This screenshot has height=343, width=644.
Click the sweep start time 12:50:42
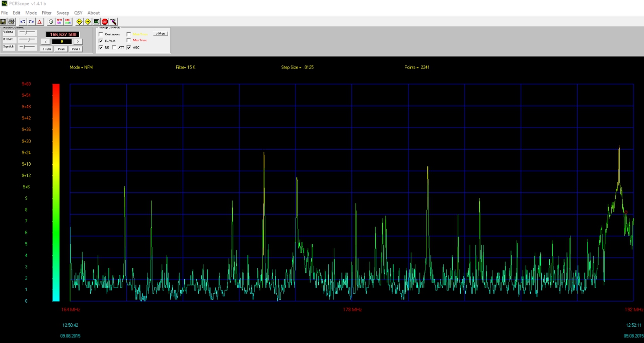click(70, 325)
